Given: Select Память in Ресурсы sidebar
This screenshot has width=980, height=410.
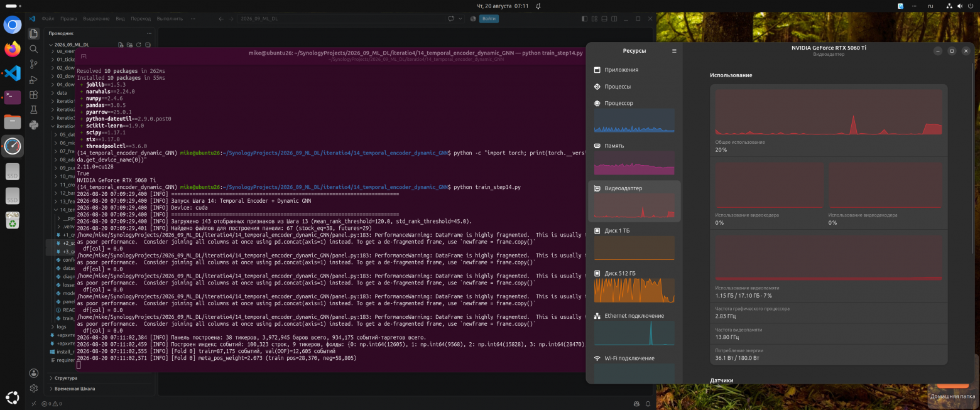Looking at the screenshot, I should point(634,158).
